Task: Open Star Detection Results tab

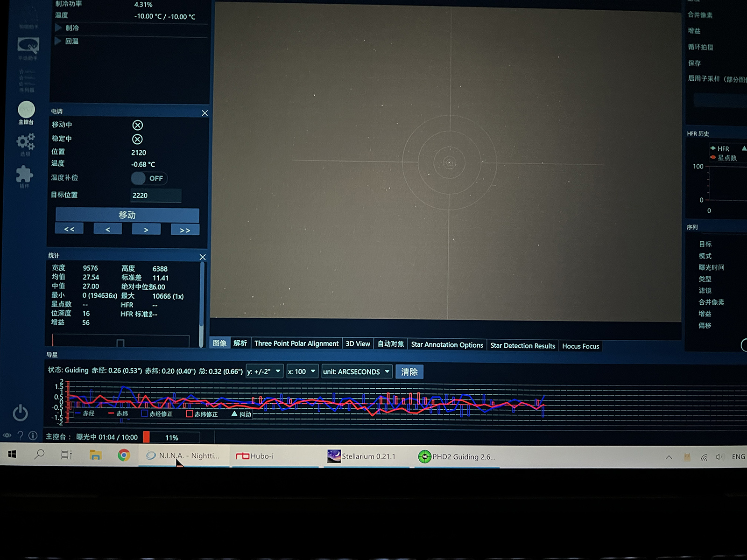Action: (x=522, y=345)
